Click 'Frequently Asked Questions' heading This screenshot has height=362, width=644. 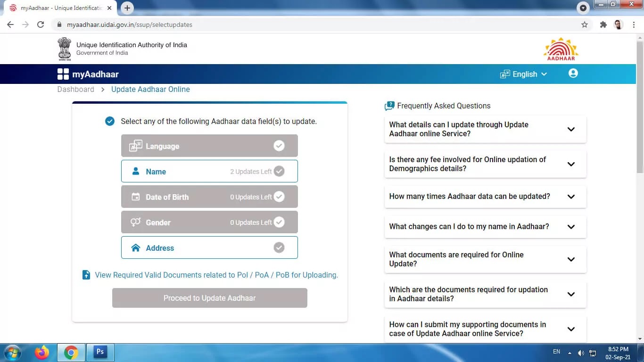pos(444,106)
